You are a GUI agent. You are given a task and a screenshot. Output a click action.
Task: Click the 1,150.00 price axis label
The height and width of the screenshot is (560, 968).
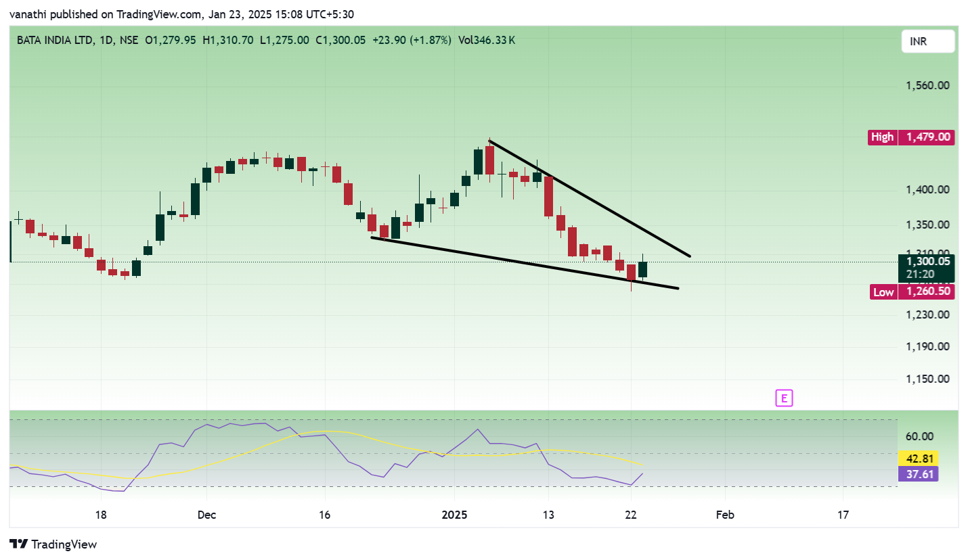pos(929,379)
